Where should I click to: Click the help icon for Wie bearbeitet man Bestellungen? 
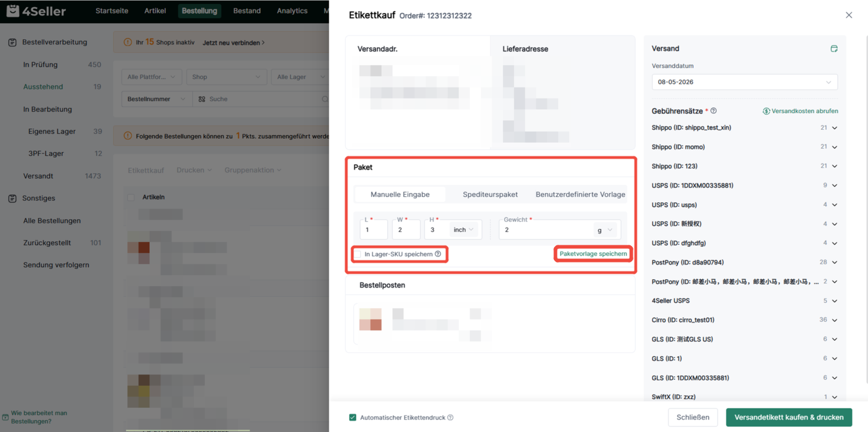tap(5, 417)
